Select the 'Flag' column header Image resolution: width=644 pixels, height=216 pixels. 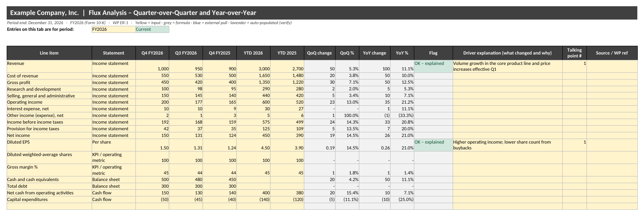click(x=434, y=53)
